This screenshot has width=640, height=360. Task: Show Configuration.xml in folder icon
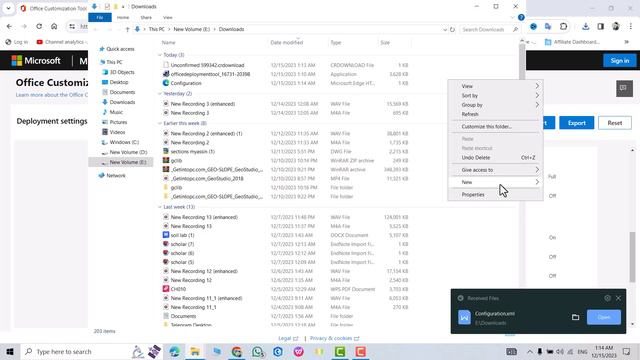576,317
